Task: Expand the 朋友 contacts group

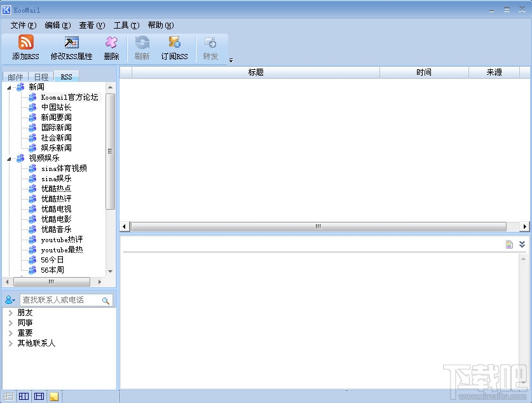Action: point(11,312)
